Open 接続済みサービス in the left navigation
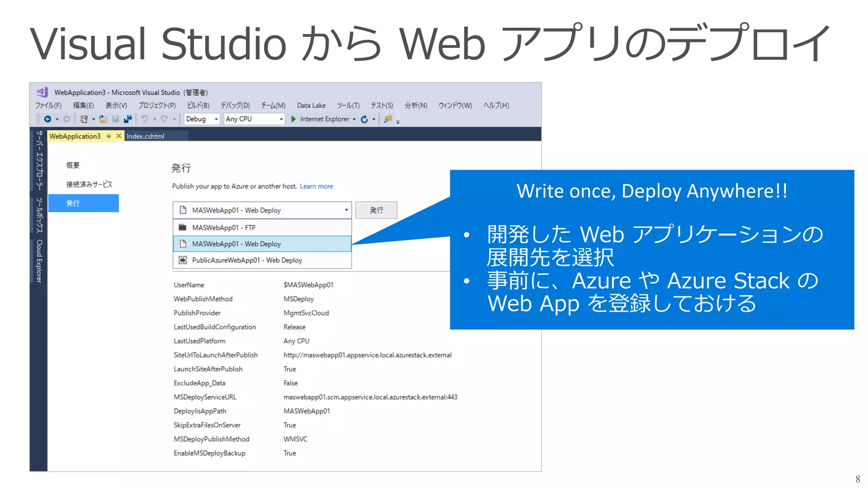The image size is (868, 489). [89, 184]
